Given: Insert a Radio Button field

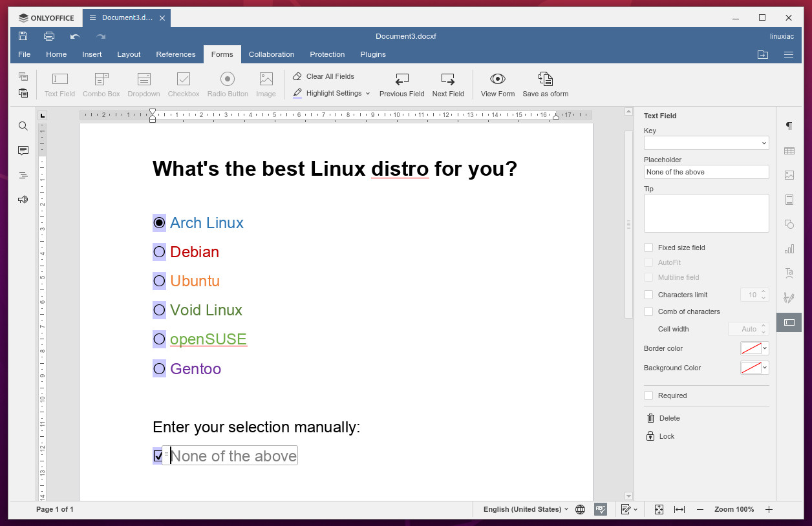Looking at the screenshot, I should (228, 85).
